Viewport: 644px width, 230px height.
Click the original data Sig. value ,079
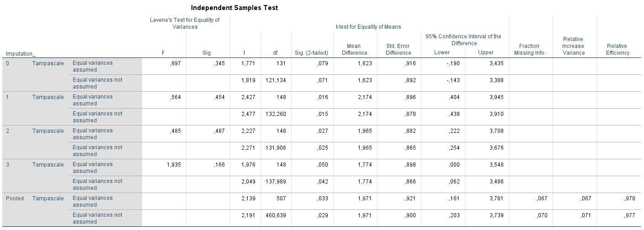pos(322,63)
